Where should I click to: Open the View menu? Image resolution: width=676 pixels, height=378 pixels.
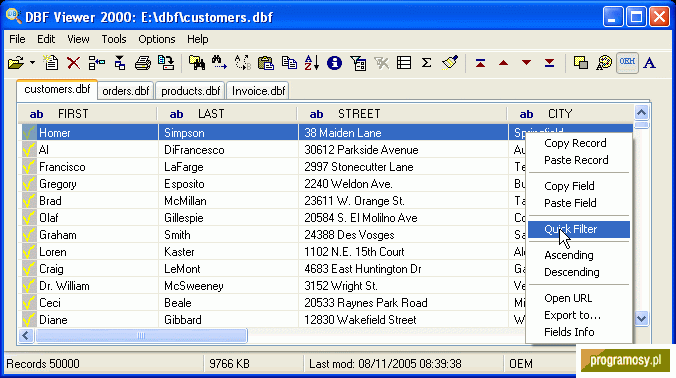click(x=78, y=39)
